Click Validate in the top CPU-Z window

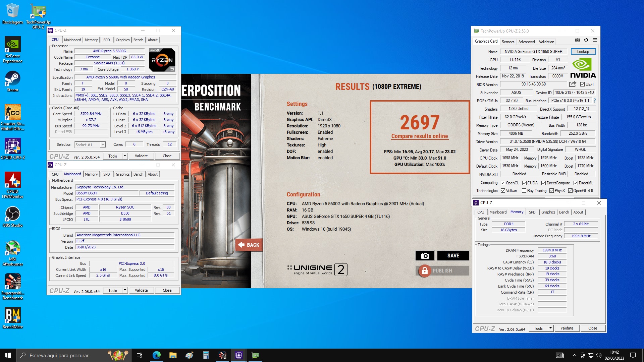tap(141, 156)
